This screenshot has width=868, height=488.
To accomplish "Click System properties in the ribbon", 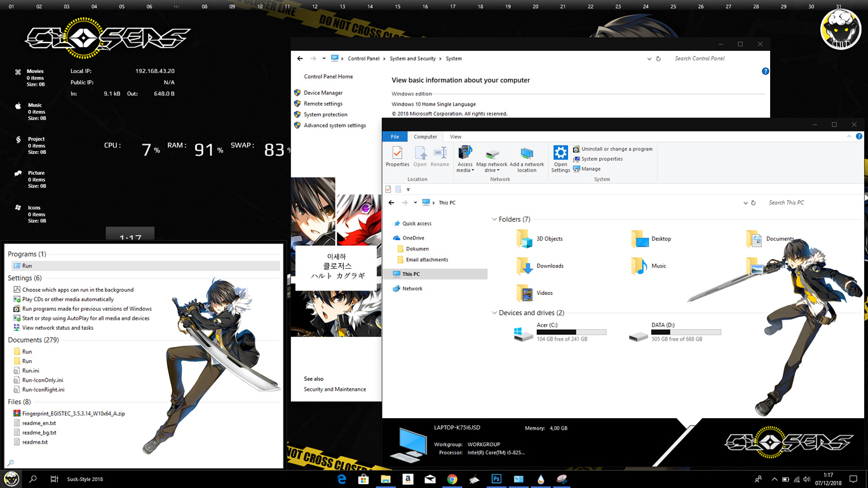I will click(597, 159).
